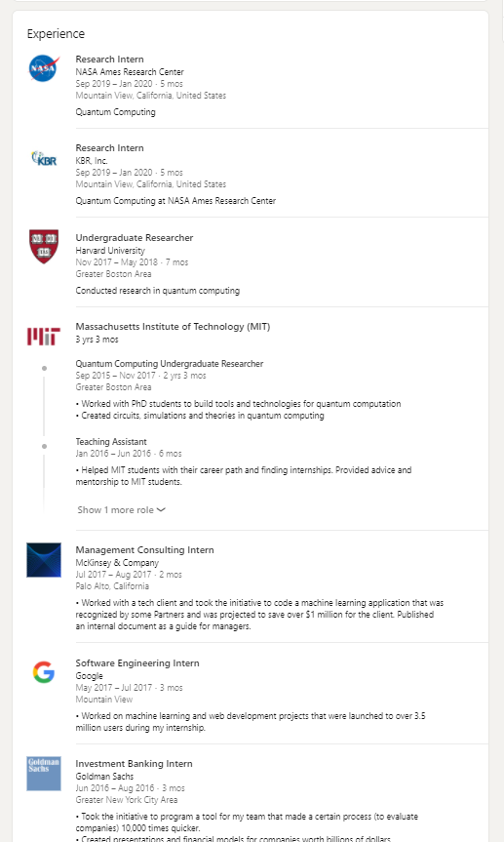
Task: Open Massachusetts Institute of Technology (MIT) page
Action: [x=173, y=327]
